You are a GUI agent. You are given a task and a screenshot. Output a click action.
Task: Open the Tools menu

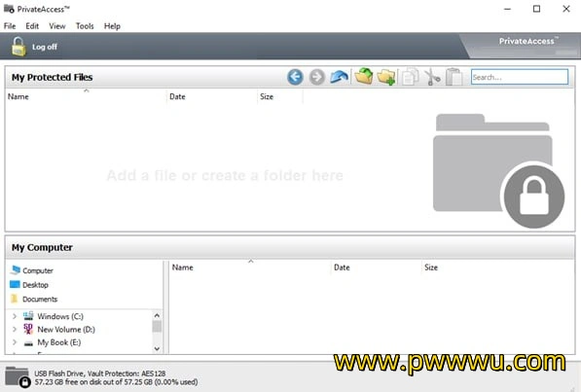click(x=85, y=26)
